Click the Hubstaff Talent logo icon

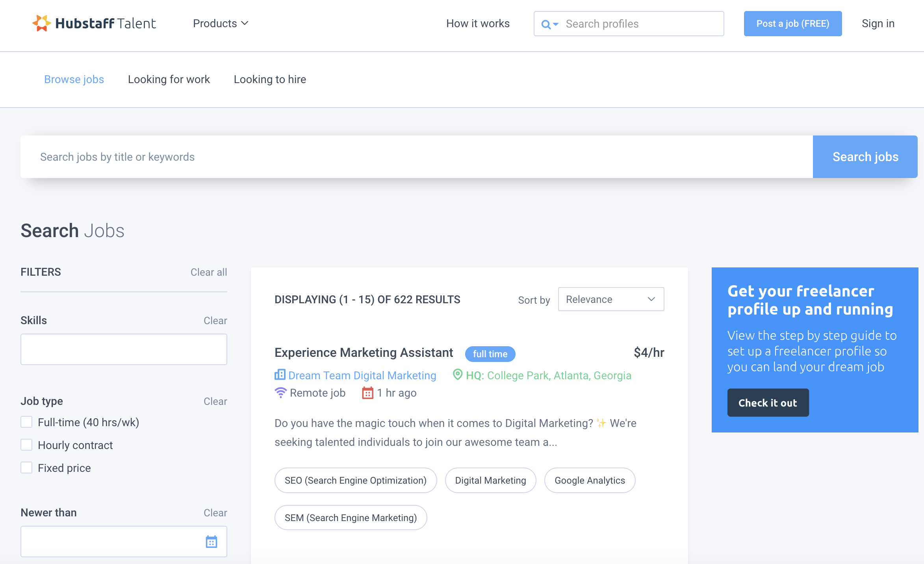[x=41, y=23]
